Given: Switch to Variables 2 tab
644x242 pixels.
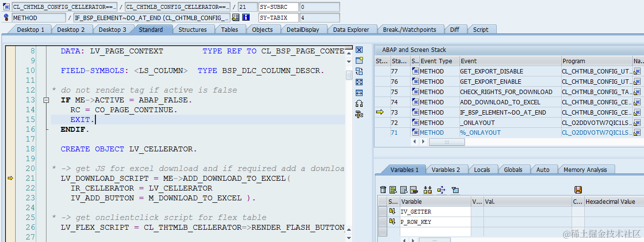Looking at the screenshot, I should pyautogui.click(x=446, y=169).
